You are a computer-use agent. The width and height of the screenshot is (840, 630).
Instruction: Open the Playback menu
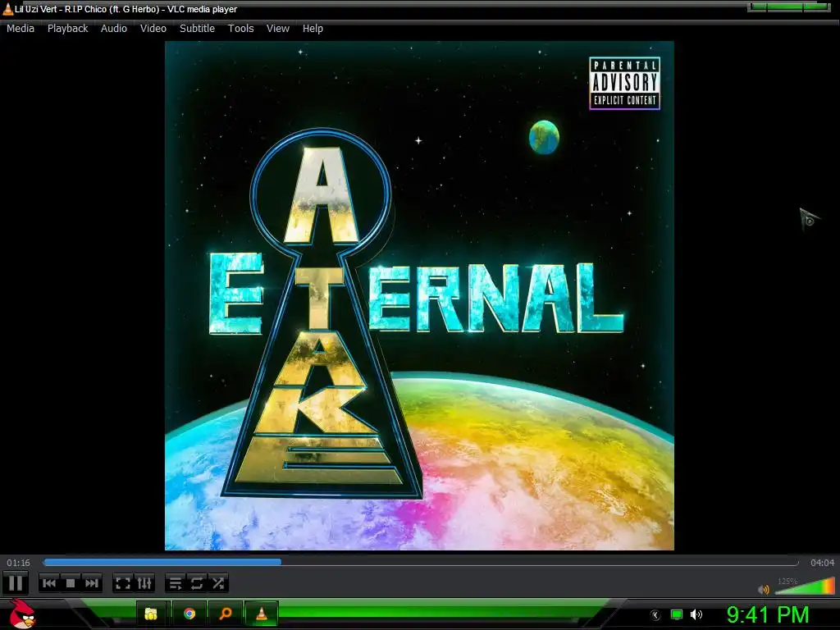coord(67,29)
